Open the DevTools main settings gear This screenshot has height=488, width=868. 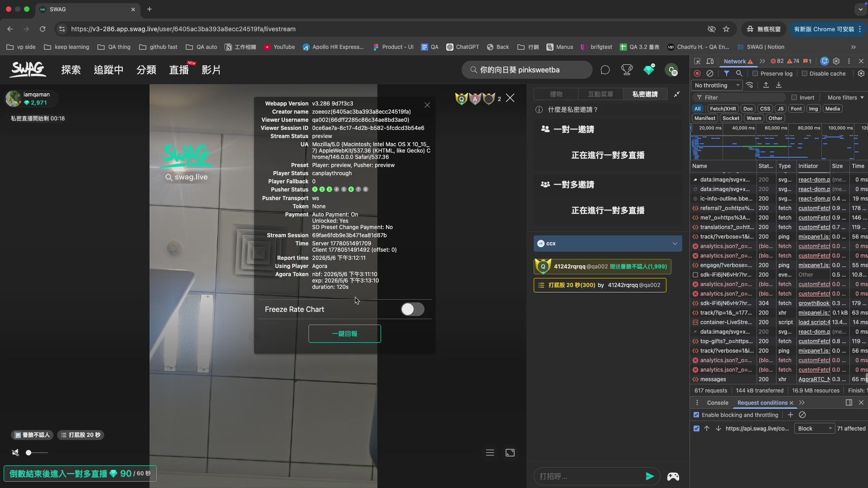836,61
